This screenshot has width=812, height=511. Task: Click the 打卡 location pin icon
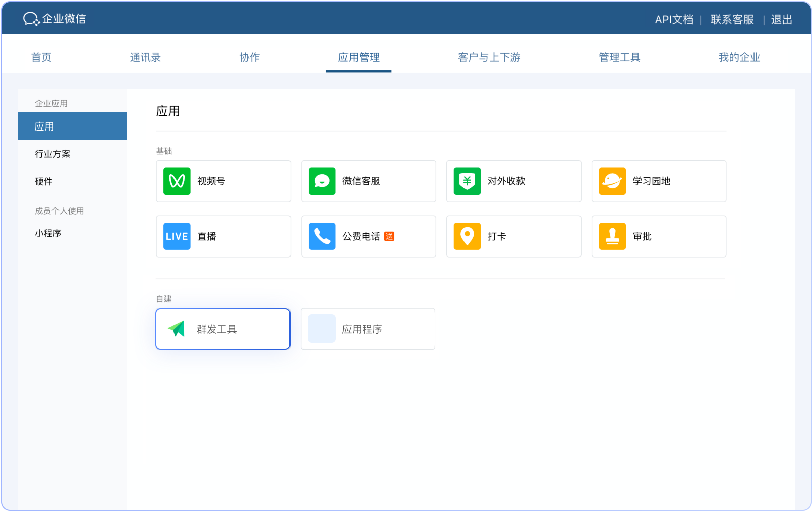[468, 236]
